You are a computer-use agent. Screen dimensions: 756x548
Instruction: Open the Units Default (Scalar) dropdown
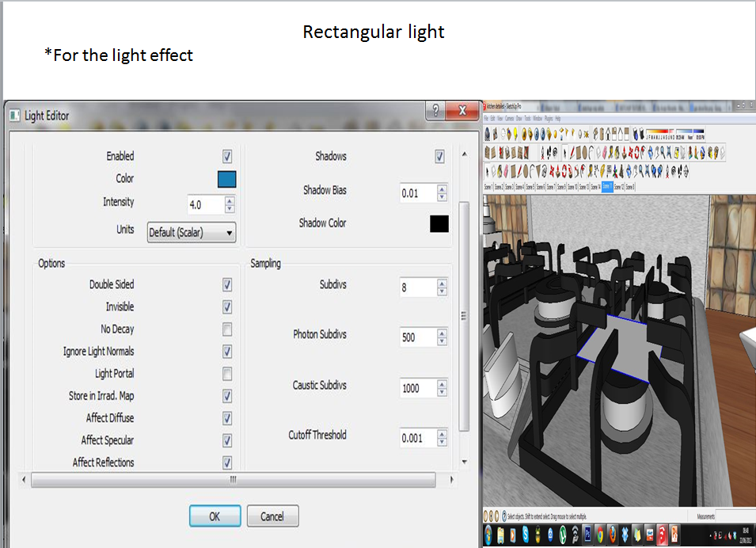[191, 232]
